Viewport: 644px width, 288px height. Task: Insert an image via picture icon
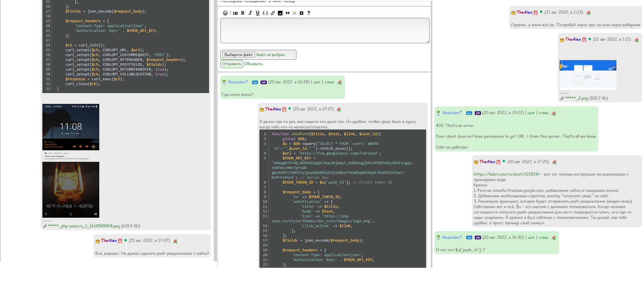click(280, 13)
